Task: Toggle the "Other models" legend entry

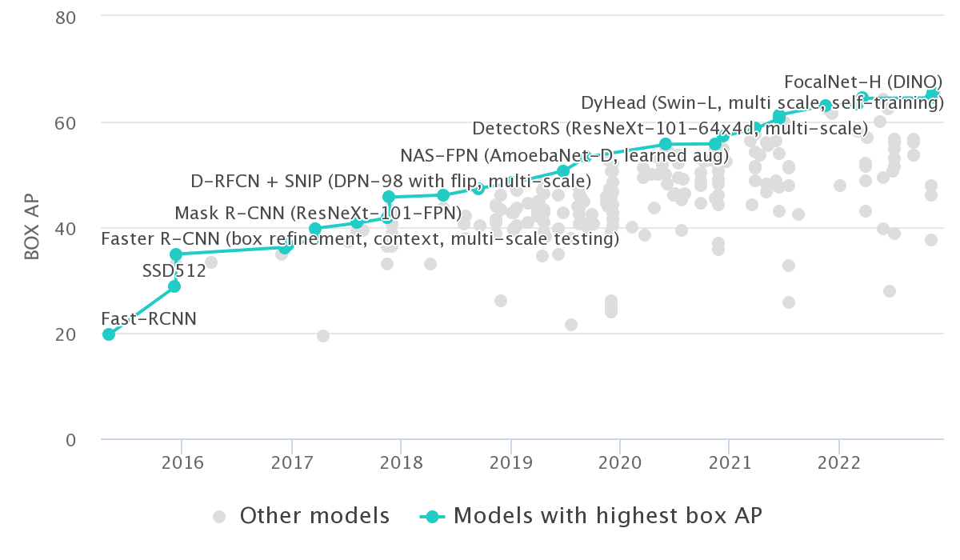Action: coord(314,516)
